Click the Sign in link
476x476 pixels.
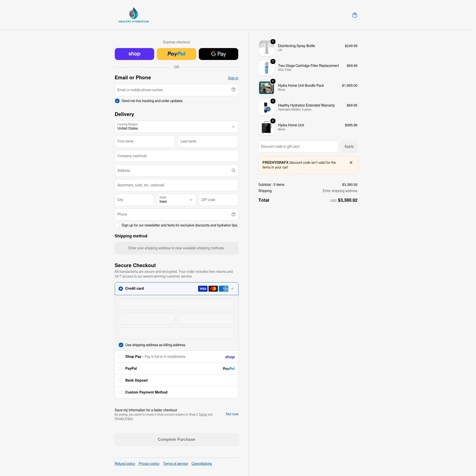click(x=233, y=78)
